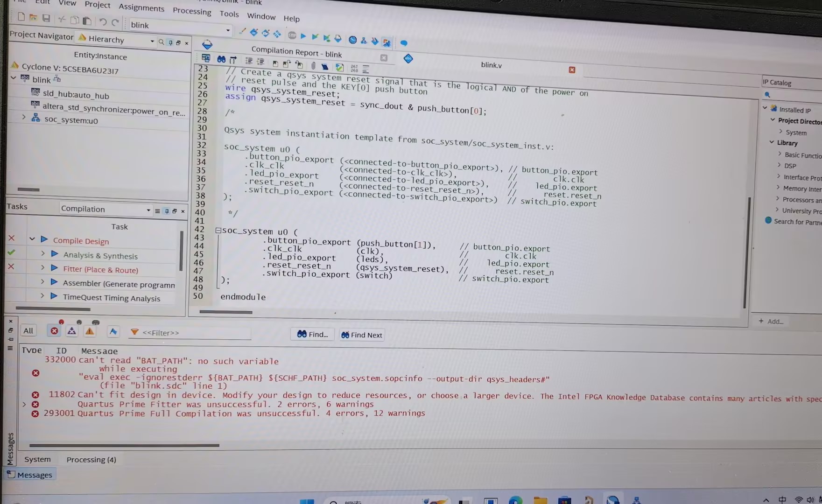Switch to the System messages tab
Viewport: 822px width, 504px height.
[37, 459]
